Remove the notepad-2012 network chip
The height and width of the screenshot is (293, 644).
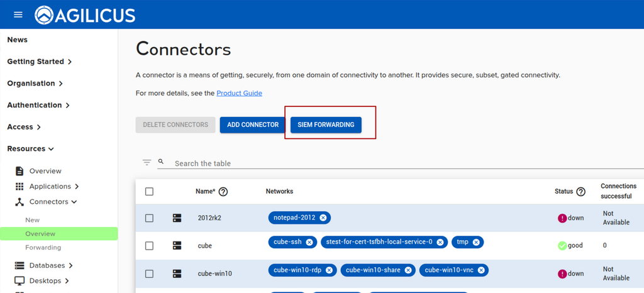(x=323, y=218)
